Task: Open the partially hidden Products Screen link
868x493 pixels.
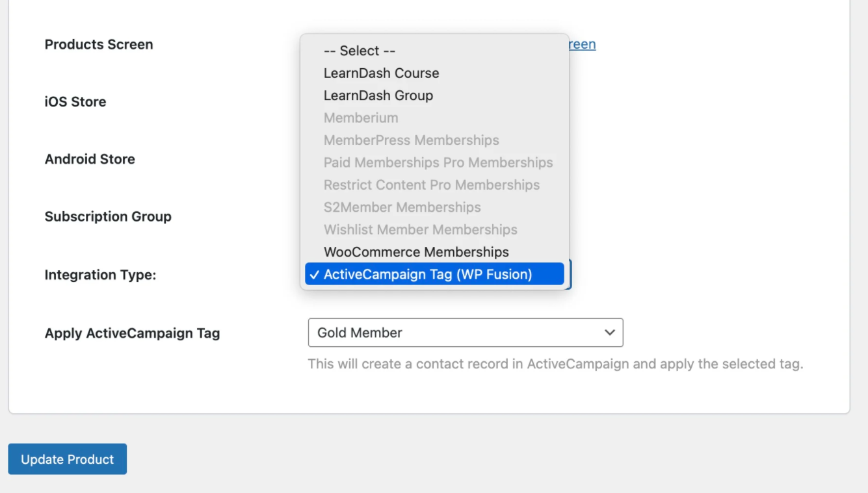Action: coord(583,44)
